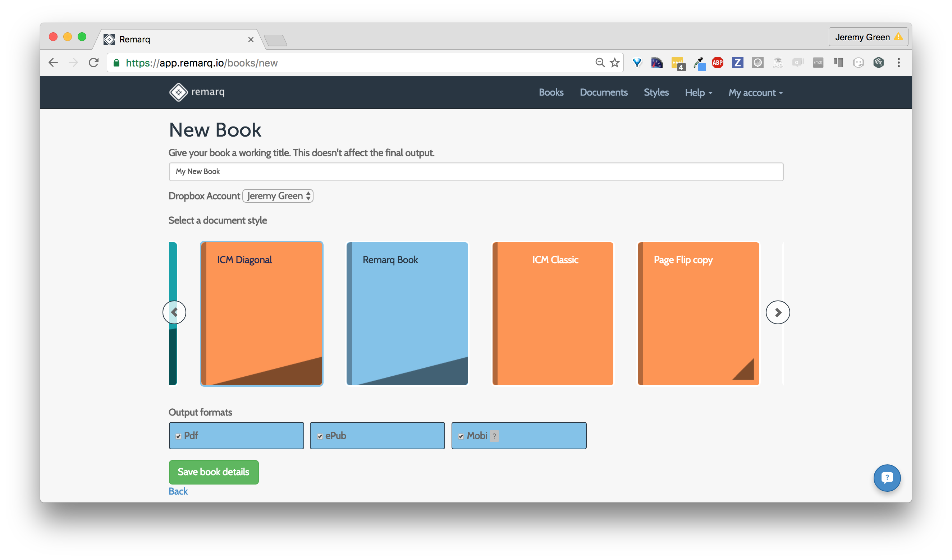Click the Save book details button

tap(214, 472)
